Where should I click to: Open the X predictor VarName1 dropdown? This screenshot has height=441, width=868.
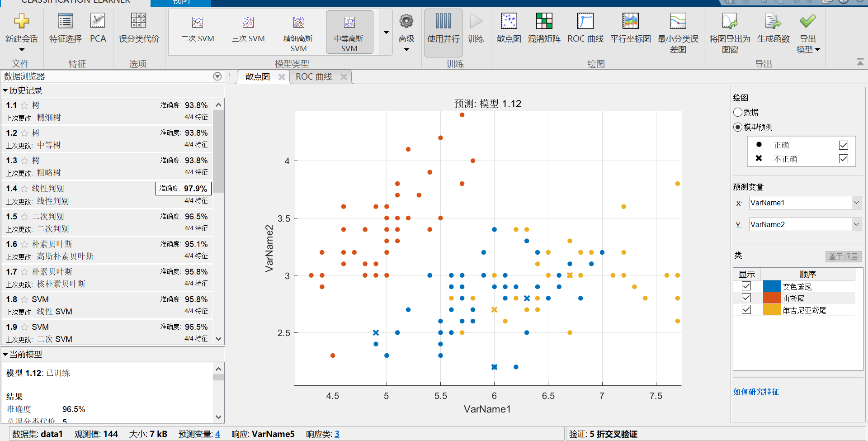(856, 203)
